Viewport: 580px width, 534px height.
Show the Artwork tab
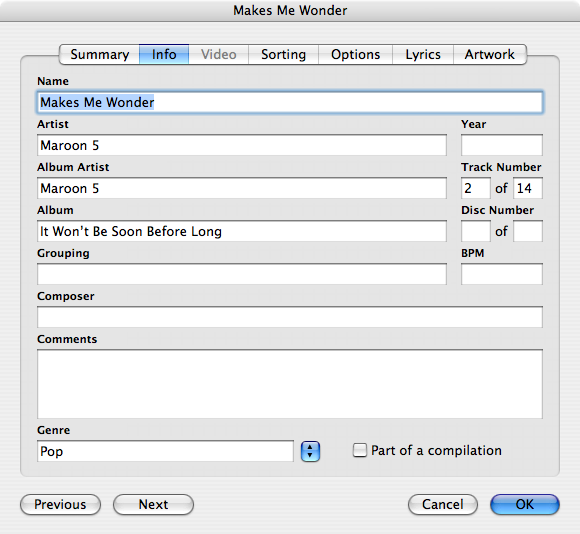pos(490,54)
